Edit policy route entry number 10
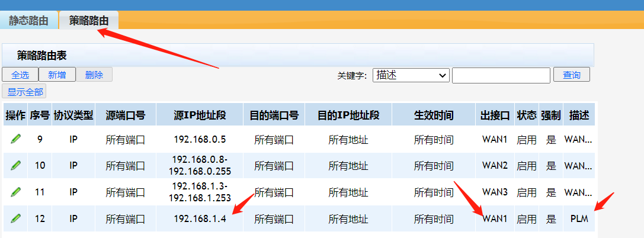Image resolution: width=644 pixels, height=238 pixels. [x=15, y=166]
